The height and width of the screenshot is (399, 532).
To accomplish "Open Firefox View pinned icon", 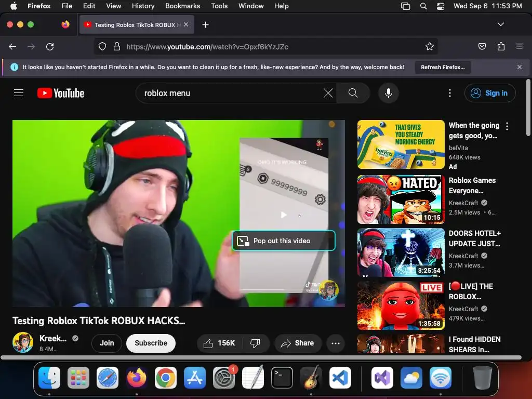I will (65, 24).
